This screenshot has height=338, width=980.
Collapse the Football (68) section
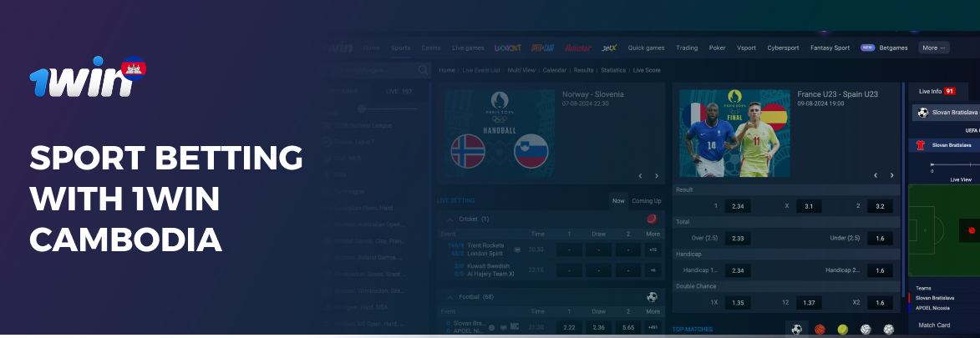pos(449,297)
